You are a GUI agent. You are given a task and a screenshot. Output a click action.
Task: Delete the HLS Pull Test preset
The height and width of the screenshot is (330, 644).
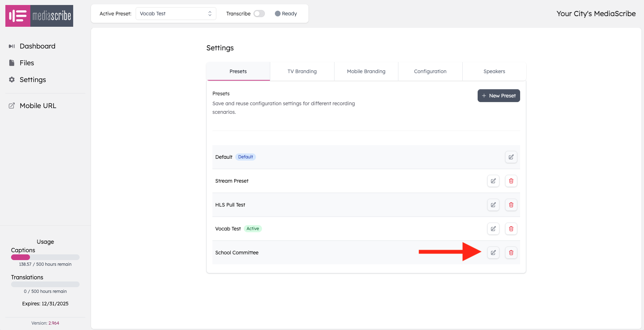pos(511,205)
